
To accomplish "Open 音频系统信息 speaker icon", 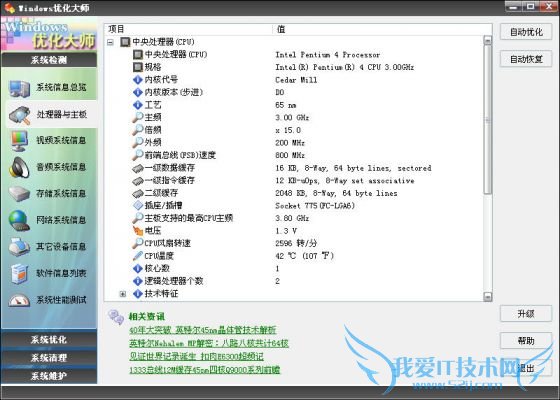I will 19,167.
